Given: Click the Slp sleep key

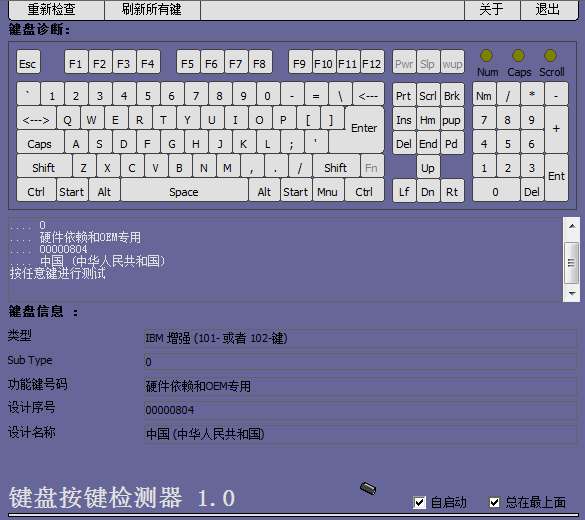Looking at the screenshot, I should [x=428, y=62].
